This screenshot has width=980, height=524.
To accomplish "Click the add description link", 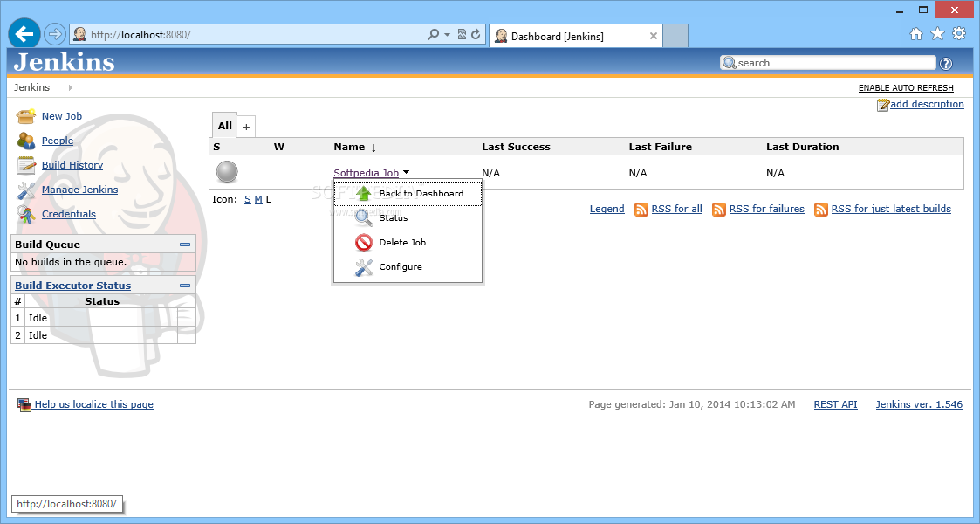I will click(x=927, y=104).
